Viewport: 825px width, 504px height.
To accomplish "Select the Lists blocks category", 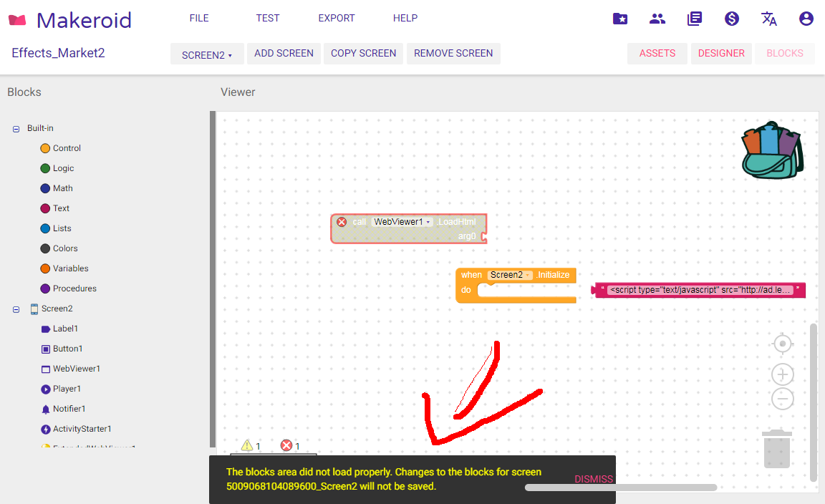I will [x=56, y=228].
